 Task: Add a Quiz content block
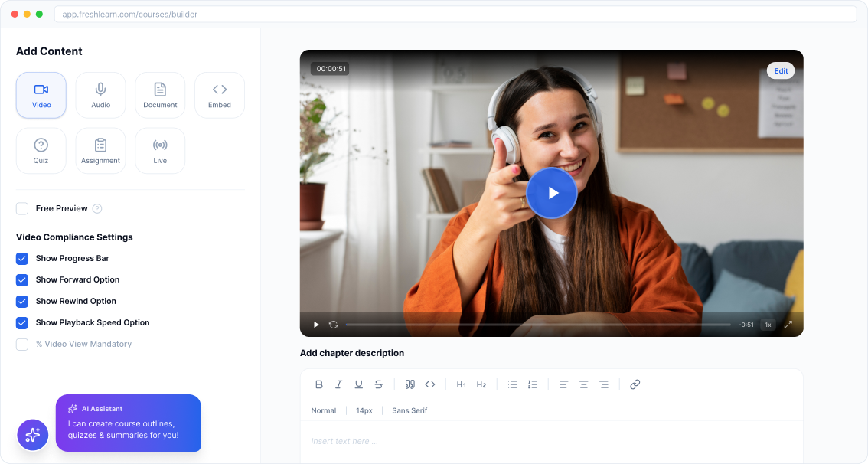pyautogui.click(x=41, y=151)
